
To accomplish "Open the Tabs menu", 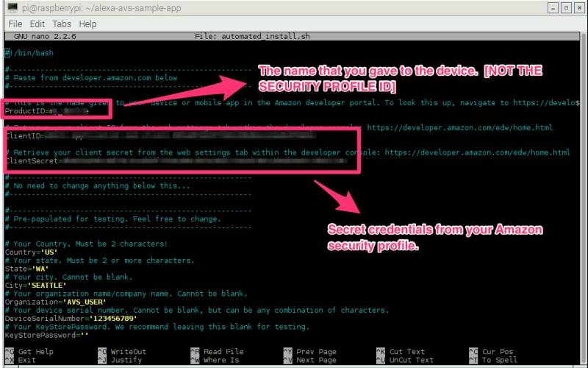I will click(62, 24).
